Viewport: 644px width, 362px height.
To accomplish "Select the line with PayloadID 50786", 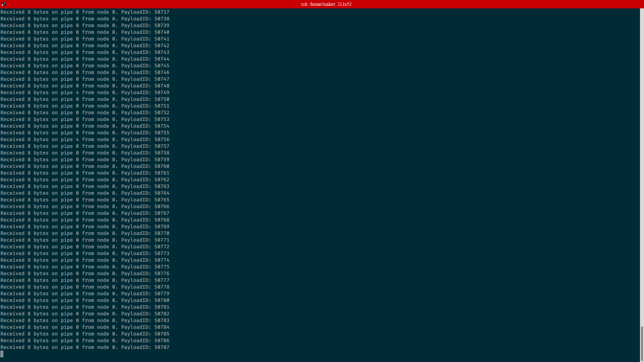I will pyautogui.click(x=84, y=341).
